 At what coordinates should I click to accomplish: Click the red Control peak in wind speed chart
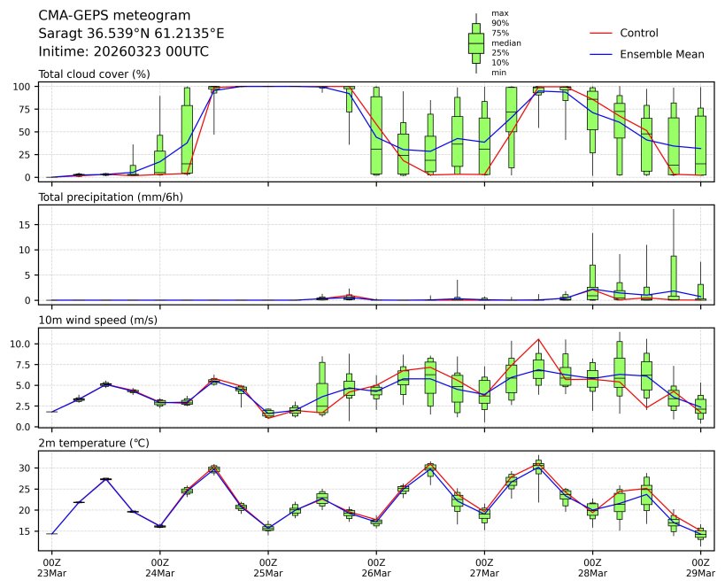(x=538, y=339)
